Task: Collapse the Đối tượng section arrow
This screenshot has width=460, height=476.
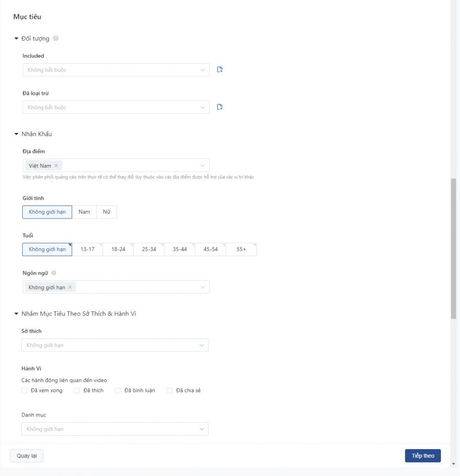Action: tap(16, 38)
